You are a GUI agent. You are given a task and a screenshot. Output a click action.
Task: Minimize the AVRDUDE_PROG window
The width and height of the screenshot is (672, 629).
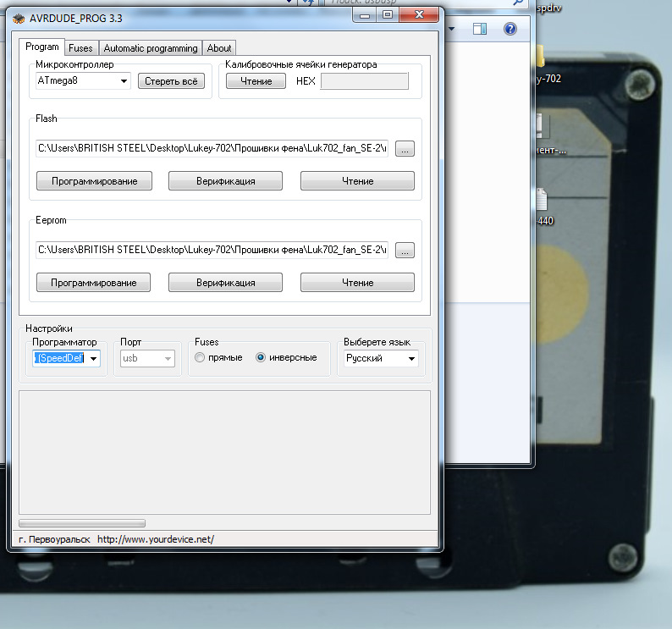point(365,15)
